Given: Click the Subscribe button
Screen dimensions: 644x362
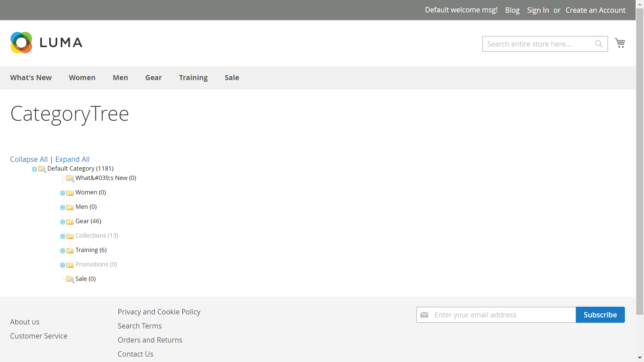Looking at the screenshot, I should pos(600,315).
